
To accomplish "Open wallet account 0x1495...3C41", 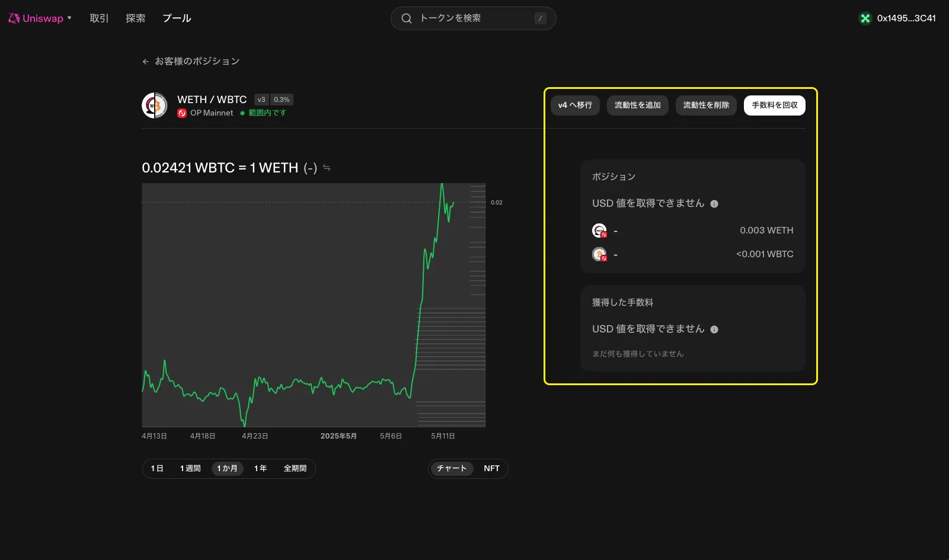I will [x=906, y=18].
